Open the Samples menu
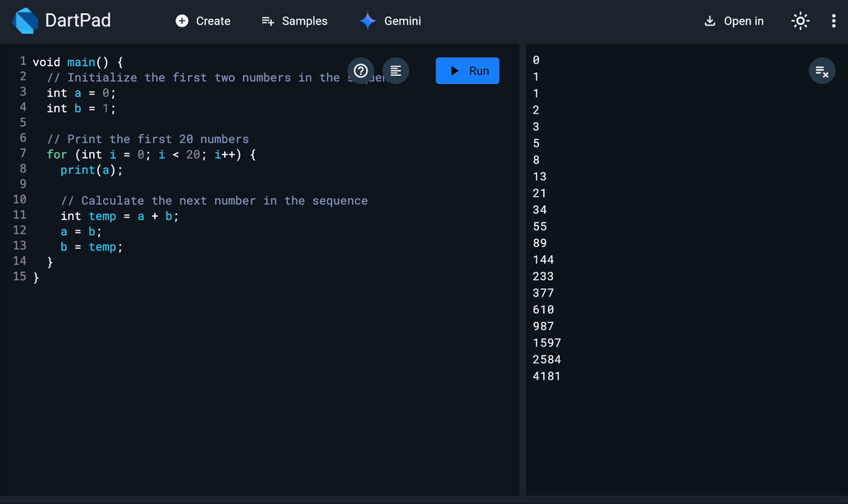The height and width of the screenshot is (504, 848). [294, 21]
